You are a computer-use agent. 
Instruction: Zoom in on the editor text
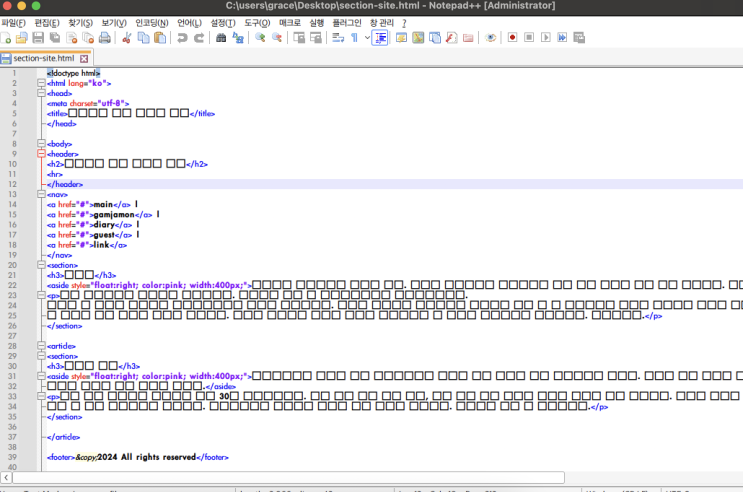[260, 38]
